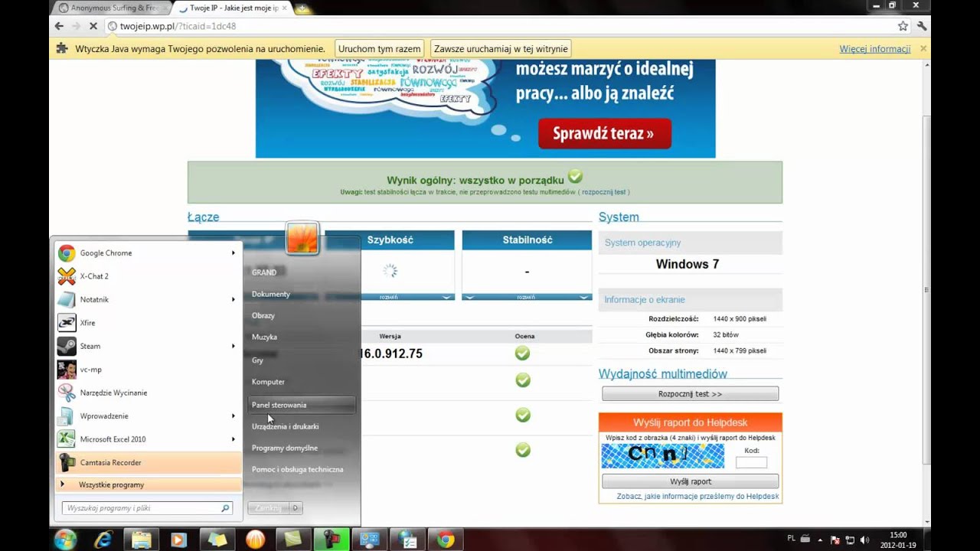
Task: Expand Steam jump list arrow
Action: [x=234, y=346]
